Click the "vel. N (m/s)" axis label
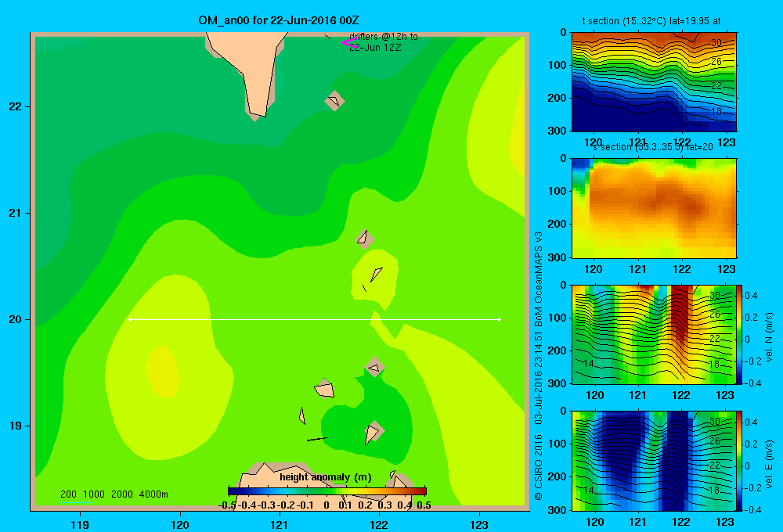 click(x=769, y=337)
